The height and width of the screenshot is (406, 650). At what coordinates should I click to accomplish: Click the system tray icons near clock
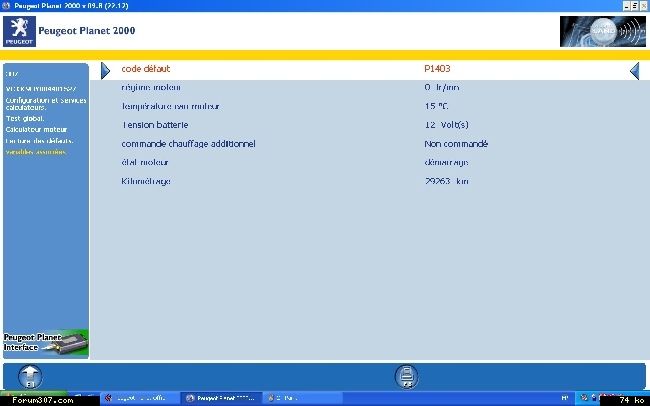coord(601,398)
